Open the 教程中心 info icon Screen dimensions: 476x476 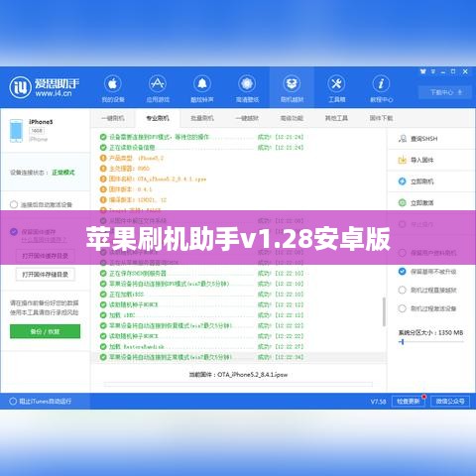pyautogui.click(x=381, y=83)
